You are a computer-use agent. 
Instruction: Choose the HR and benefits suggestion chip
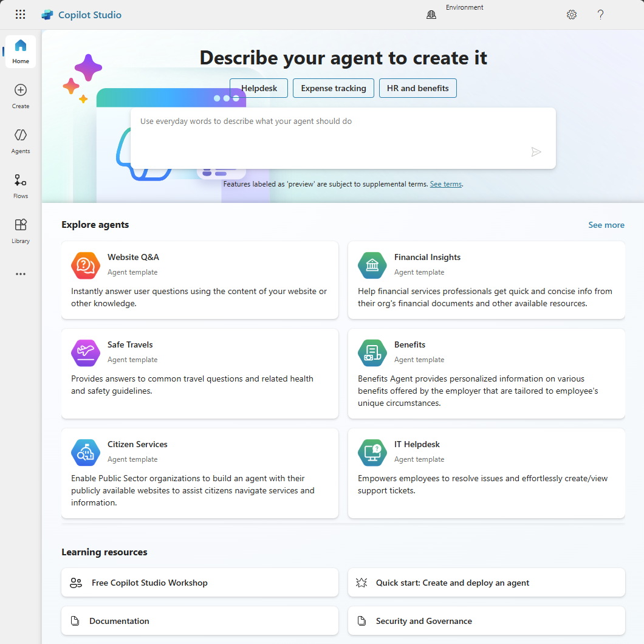pos(418,88)
